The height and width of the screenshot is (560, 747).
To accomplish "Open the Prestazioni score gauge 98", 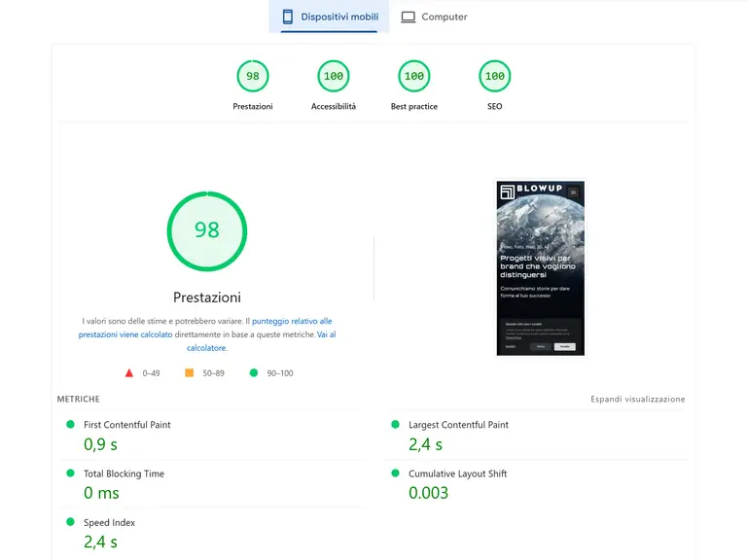I will click(x=253, y=76).
